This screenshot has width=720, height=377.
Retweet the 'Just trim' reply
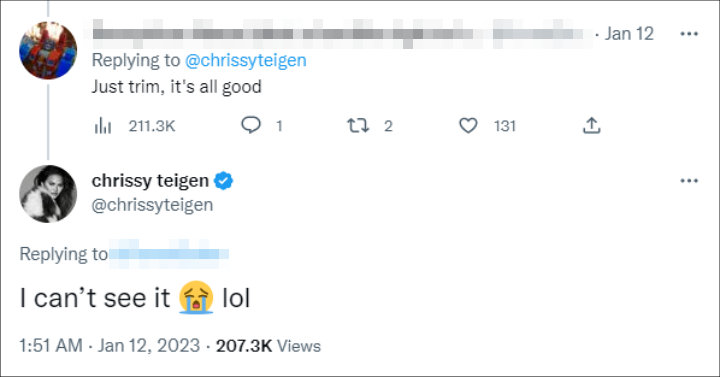coord(358,125)
